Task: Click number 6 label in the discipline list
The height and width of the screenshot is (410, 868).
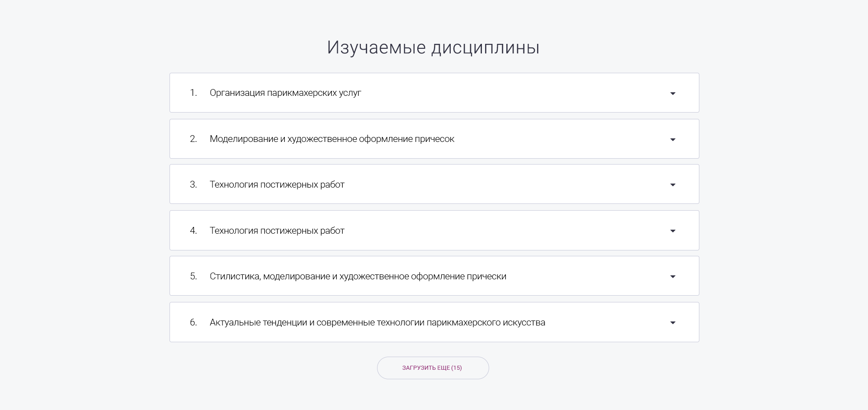Action: (193, 322)
